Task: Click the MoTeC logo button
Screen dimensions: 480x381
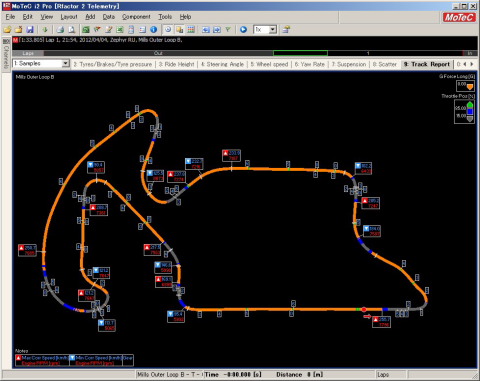Action: point(459,17)
